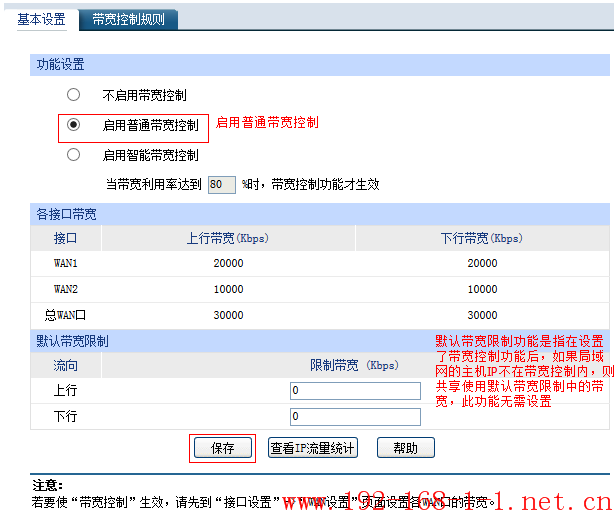Click the 流向 column header
This screenshot has width=615, height=517.
(x=66, y=366)
